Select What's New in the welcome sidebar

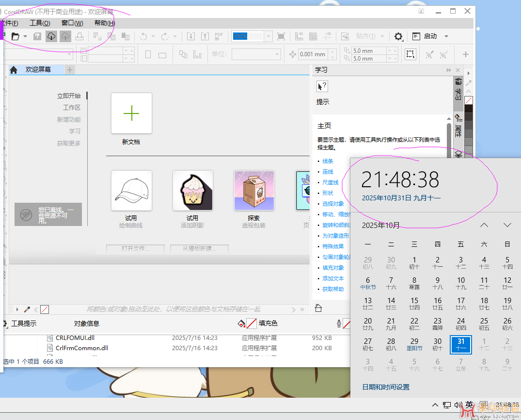[x=69, y=119]
